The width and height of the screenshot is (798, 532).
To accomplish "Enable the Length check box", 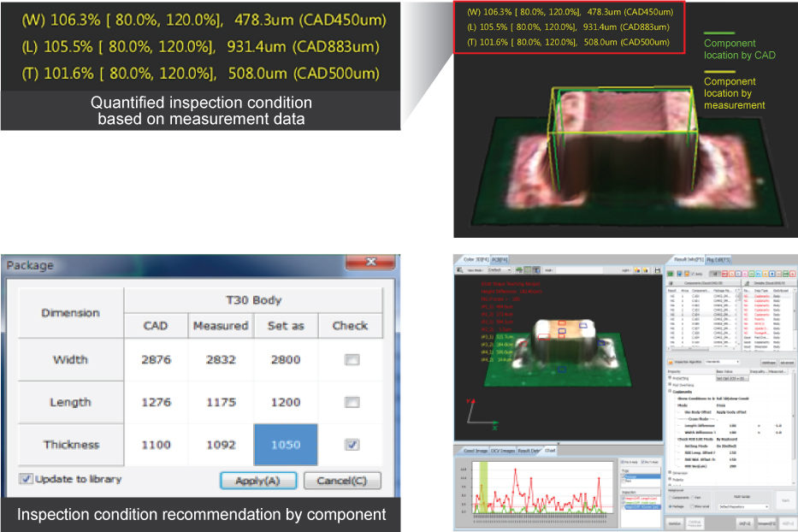I will click(x=351, y=402).
